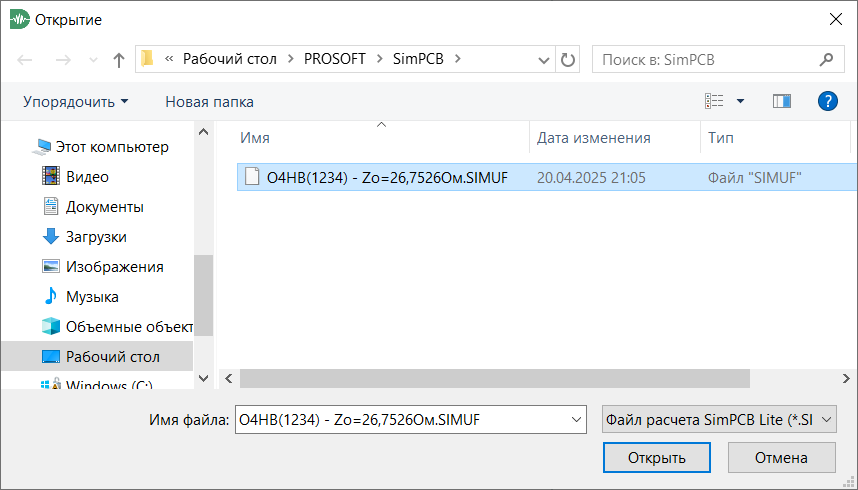Open the address bar history dropdown
Viewport: 858px width, 490px height.
point(543,60)
